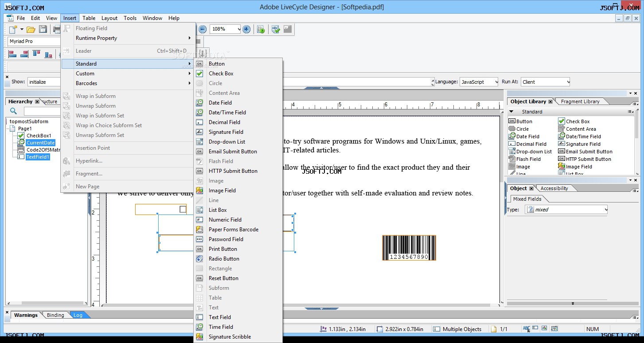Screen dimensions: 644x343
Task: Choose Check Box in Standard submenu
Action: pyautogui.click(x=238, y=74)
